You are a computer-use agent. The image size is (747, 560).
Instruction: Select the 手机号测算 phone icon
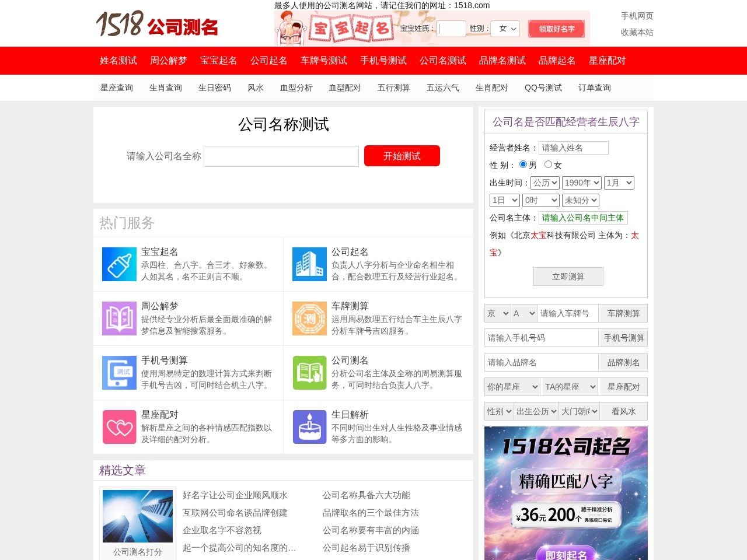pos(119,373)
